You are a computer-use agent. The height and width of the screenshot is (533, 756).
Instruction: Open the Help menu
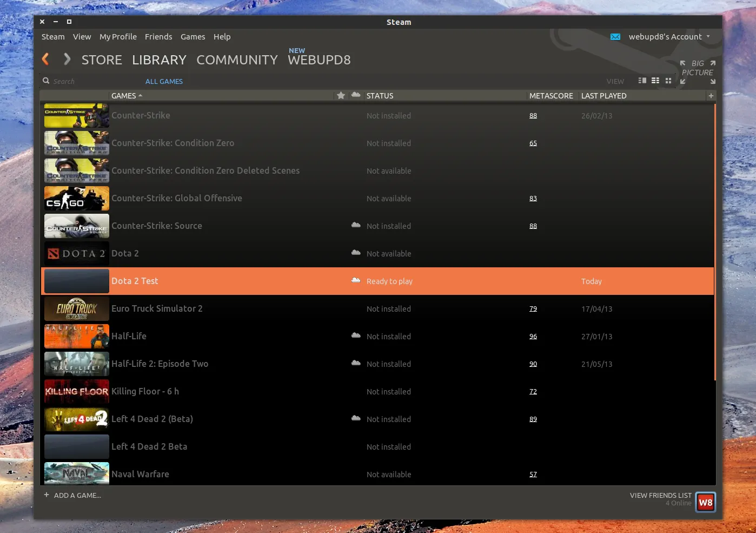[222, 37]
